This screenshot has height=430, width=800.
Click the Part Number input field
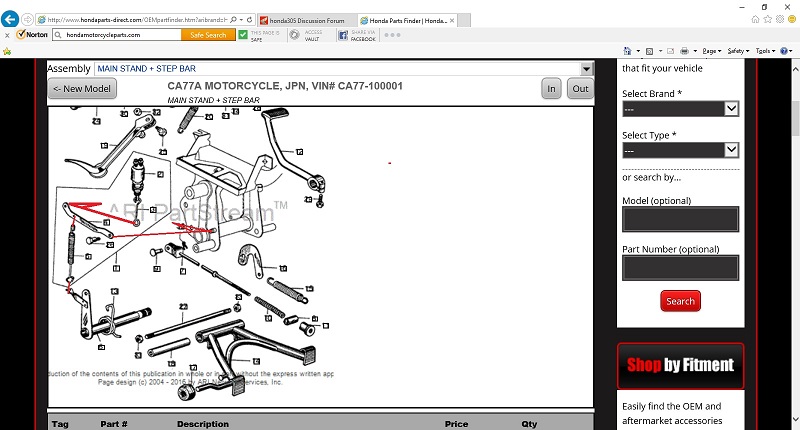point(680,267)
